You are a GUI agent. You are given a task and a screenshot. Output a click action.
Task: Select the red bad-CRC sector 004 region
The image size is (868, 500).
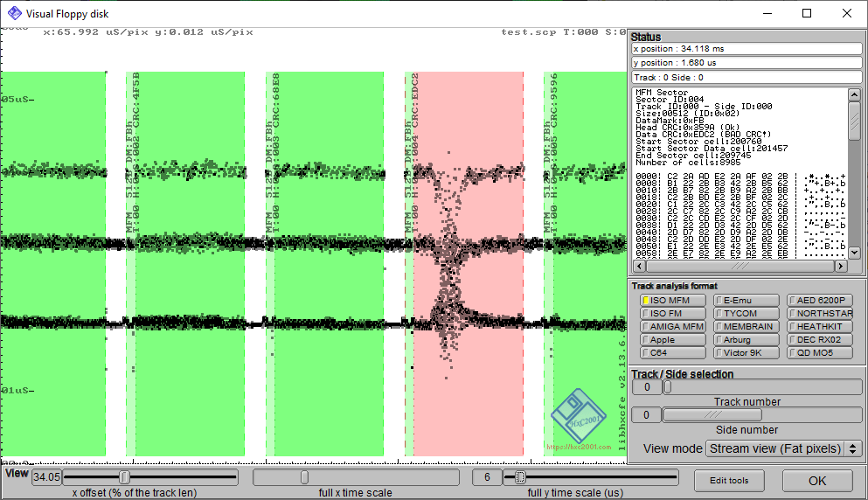tap(469, 264)
